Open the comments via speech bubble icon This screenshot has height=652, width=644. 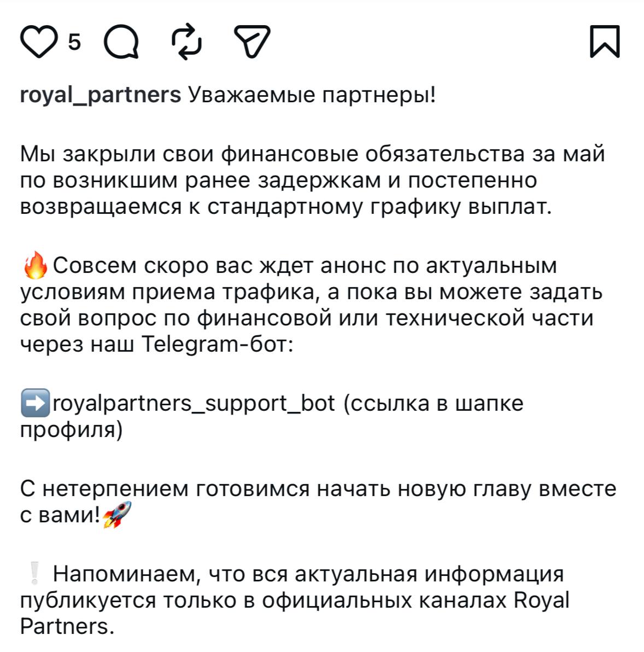point(121,42)
